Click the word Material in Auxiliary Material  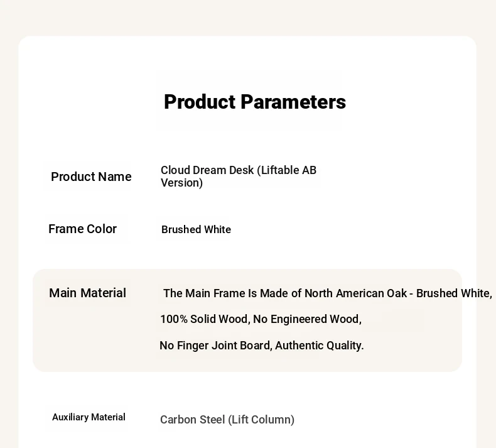point(108,417)
